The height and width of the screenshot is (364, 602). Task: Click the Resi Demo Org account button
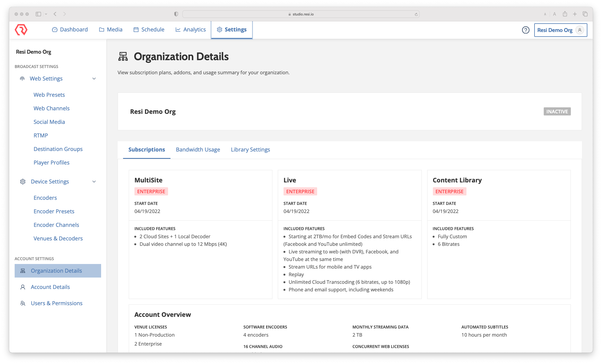coord(555,30)
